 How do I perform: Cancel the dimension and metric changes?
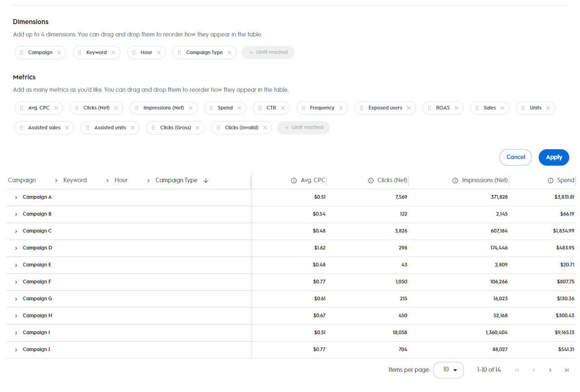(515, 157)
